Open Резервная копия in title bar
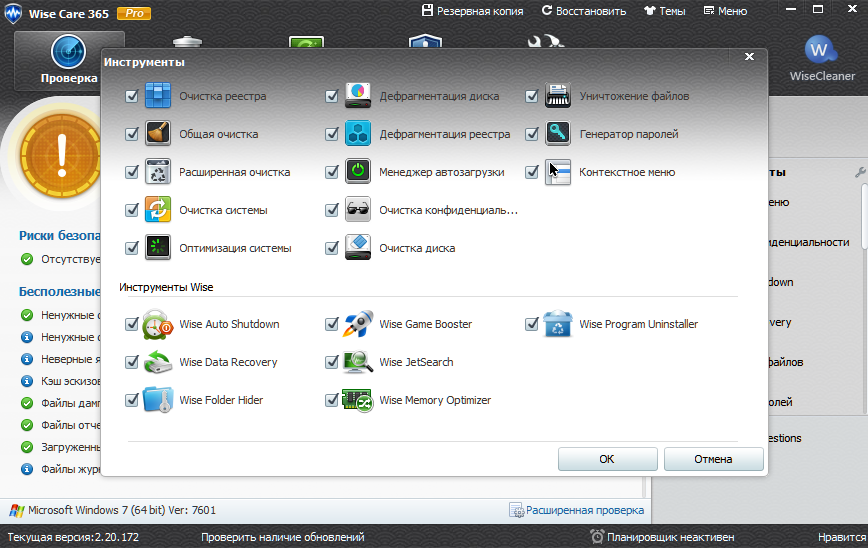868x548 pixels. tap(472, 11)
